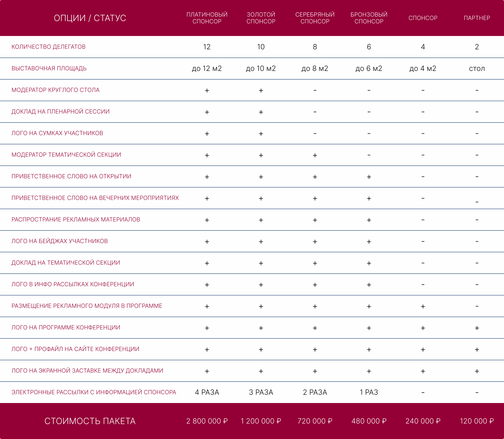Click the Партнер column header
Image resolution: width=504 pixels, height=439 pixels.
click(477, 18)
